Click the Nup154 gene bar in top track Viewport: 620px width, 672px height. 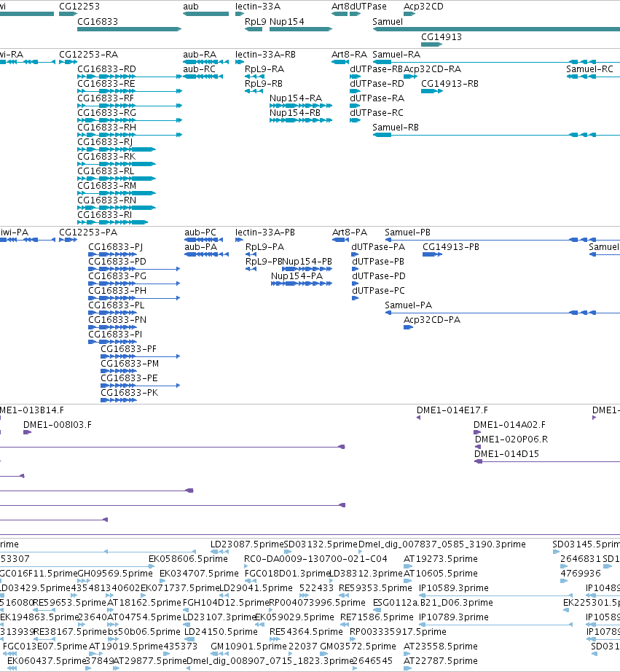click(301, 29)
